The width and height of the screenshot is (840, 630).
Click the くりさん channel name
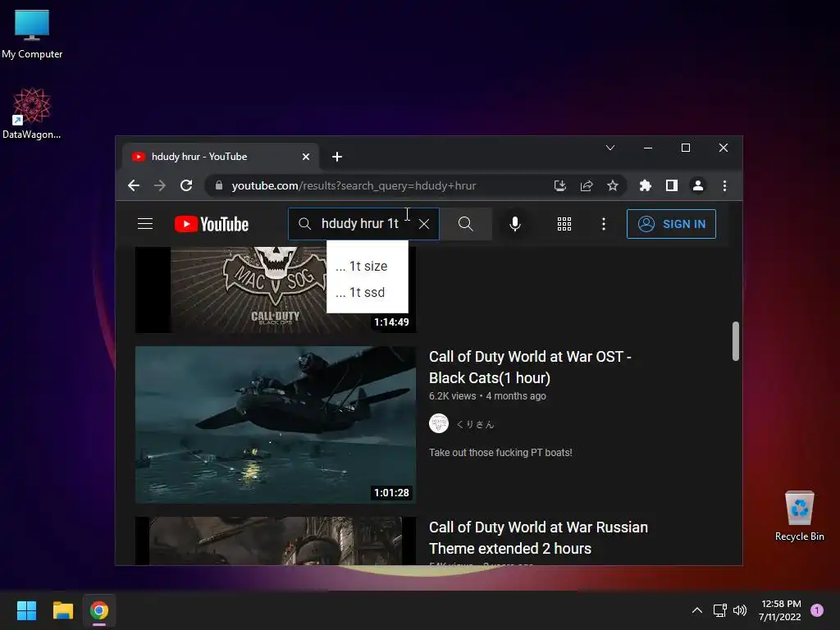pos(475,424)
